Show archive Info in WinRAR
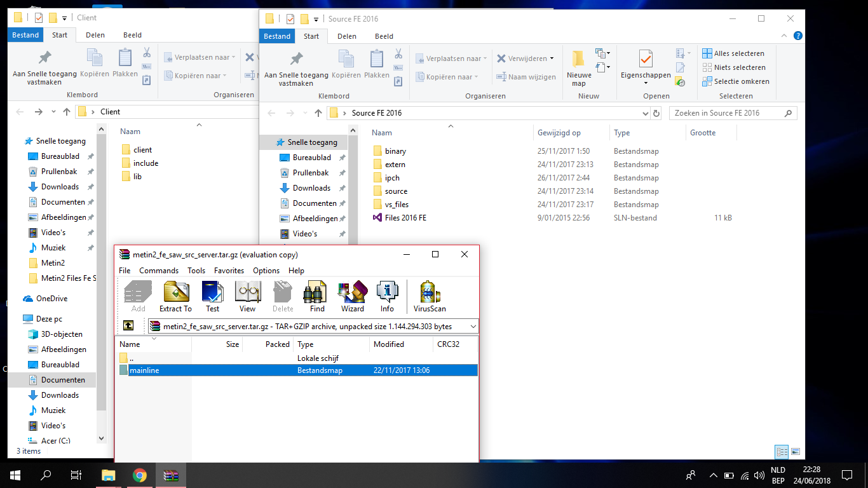This screenshot has height=488, width=868. [x=387, y=297]
